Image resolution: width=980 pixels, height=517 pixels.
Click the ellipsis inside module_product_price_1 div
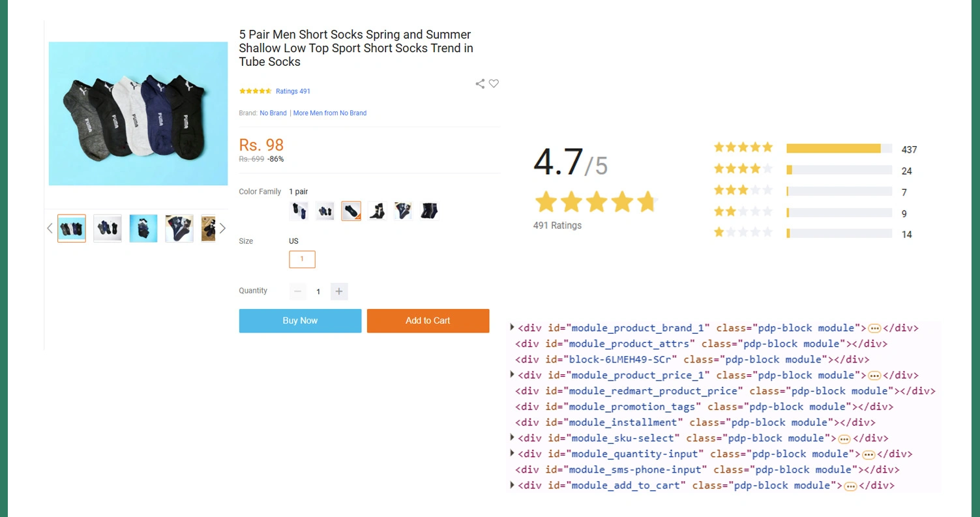click(x=875, y=376)
